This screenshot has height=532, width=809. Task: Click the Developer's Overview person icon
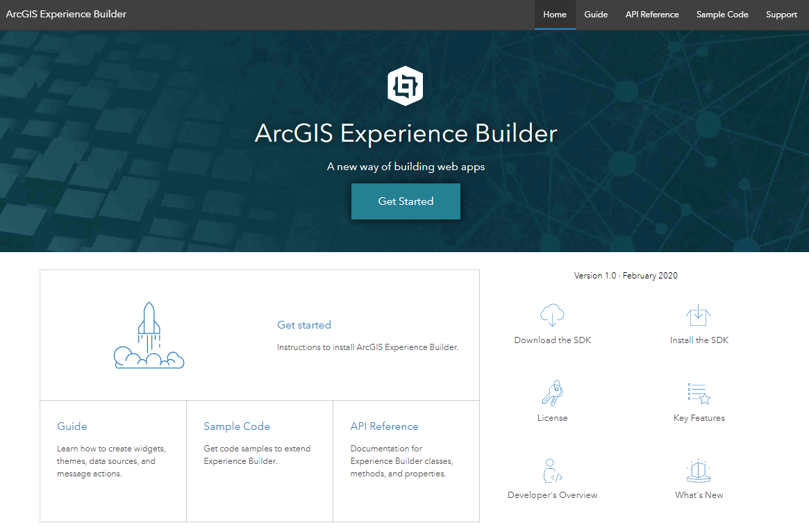pyautogui.click(x=552, y=470)
